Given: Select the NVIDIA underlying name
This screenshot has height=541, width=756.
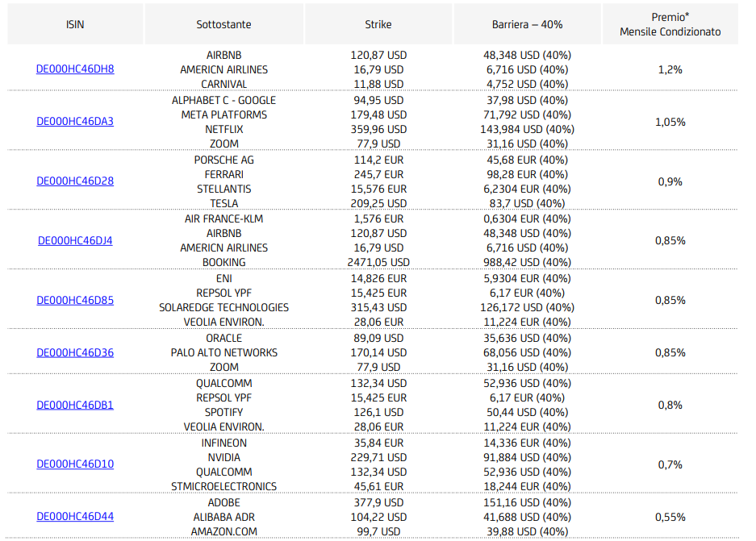Looking at the screenshot, I should [223, 458].
